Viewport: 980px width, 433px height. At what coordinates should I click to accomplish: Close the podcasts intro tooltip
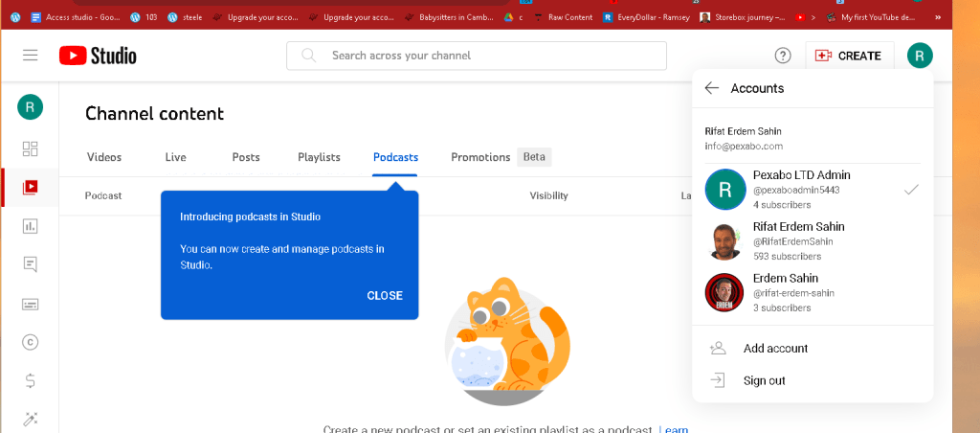pos(385,295)
